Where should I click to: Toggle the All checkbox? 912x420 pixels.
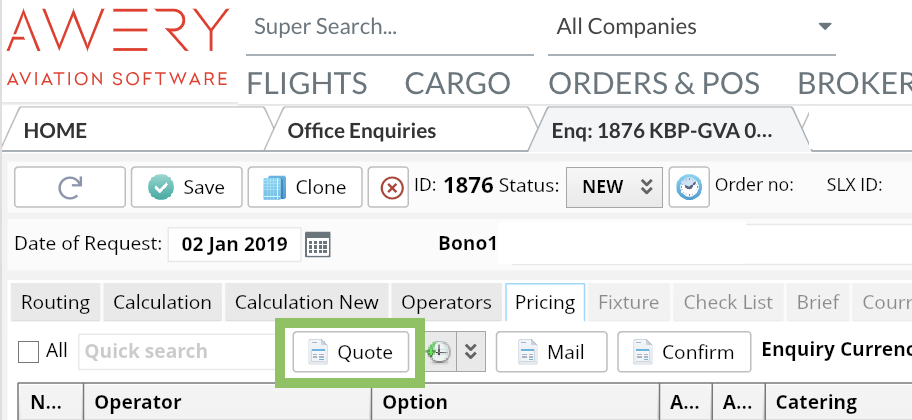(x=30, y=351)
